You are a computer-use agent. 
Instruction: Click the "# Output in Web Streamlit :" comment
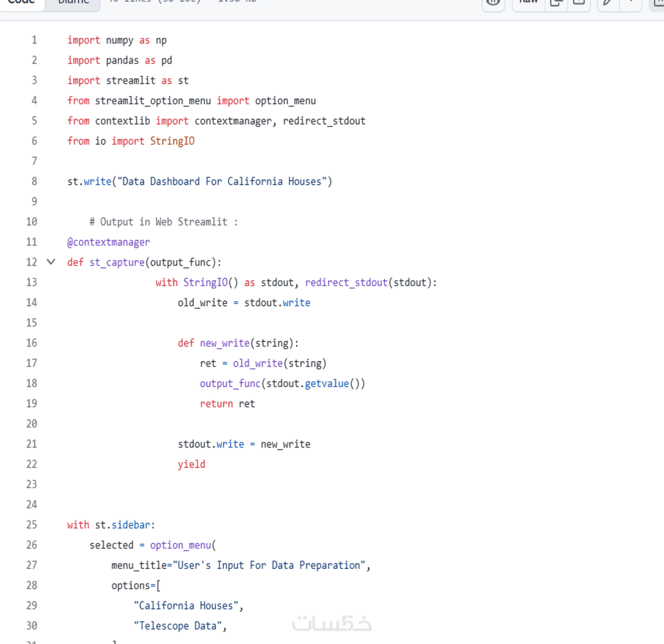click(163, 222)
